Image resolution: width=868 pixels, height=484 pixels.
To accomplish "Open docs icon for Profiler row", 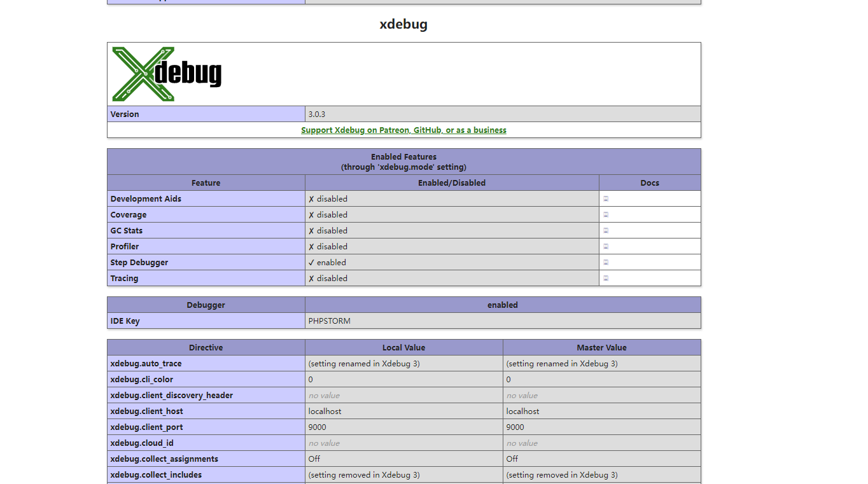I will [x=606, y=247].
